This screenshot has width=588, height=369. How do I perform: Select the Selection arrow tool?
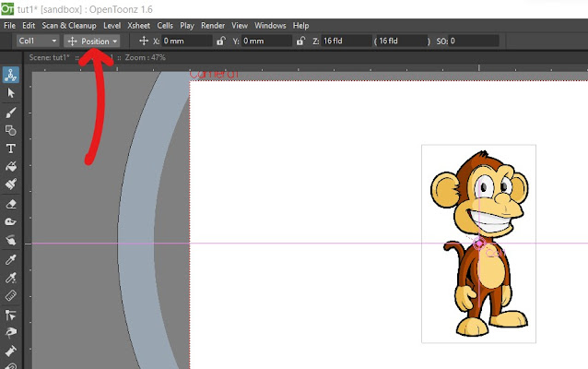click(11, 93)
